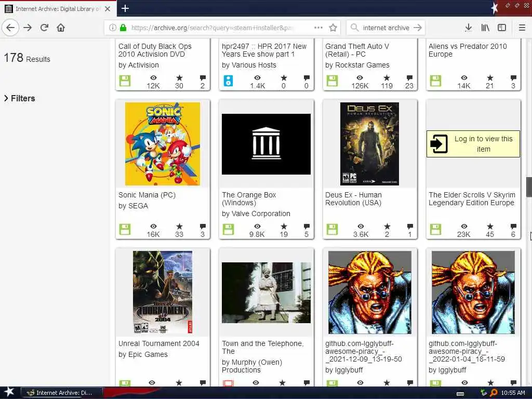532x399 pixels.
Task: Go back to the previous page
Action: click(10, 28)
